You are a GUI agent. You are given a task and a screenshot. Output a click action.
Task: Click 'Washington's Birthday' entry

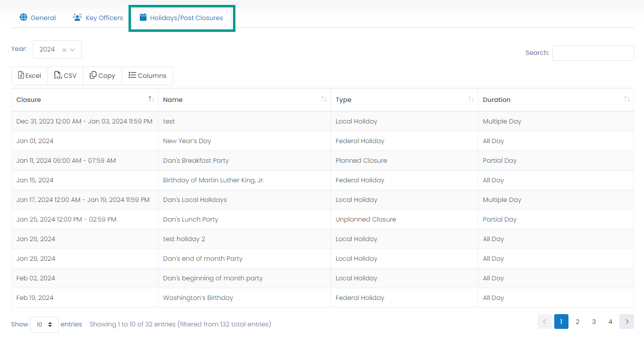point(198,297)
